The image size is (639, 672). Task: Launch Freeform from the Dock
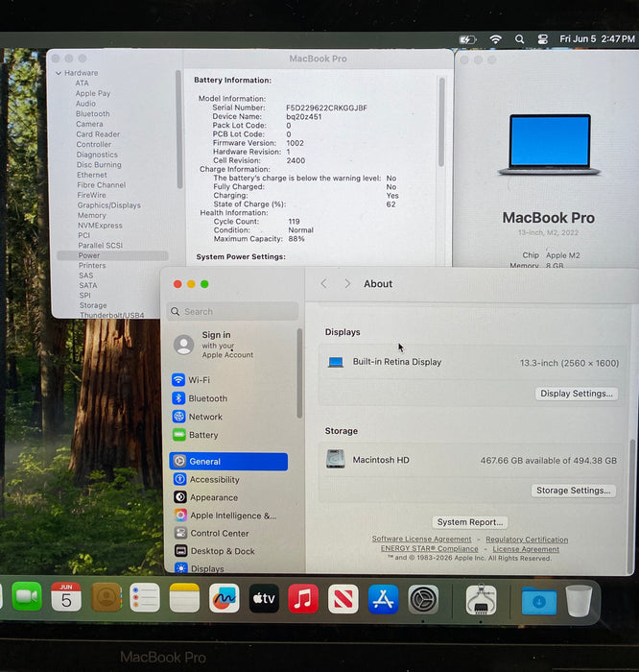pos(224,598)
